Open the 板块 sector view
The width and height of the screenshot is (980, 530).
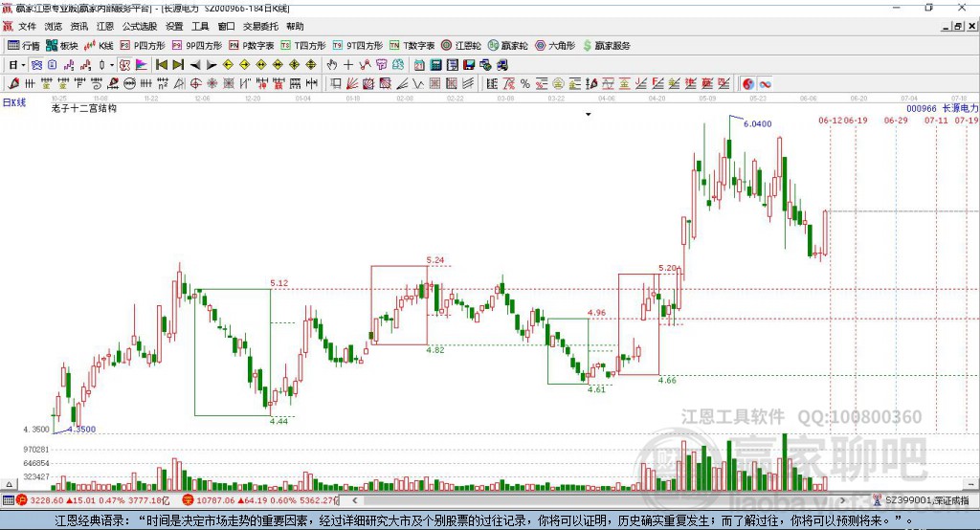(62, 46)
